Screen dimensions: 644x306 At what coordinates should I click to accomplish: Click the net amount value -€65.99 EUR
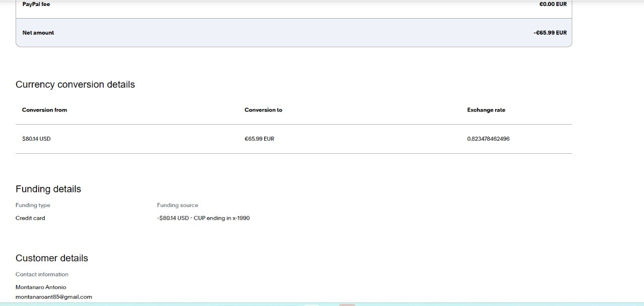tap(550, 33)
